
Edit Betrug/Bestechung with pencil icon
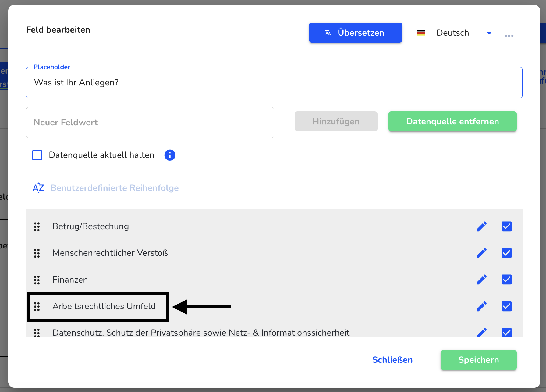[481, 226]
